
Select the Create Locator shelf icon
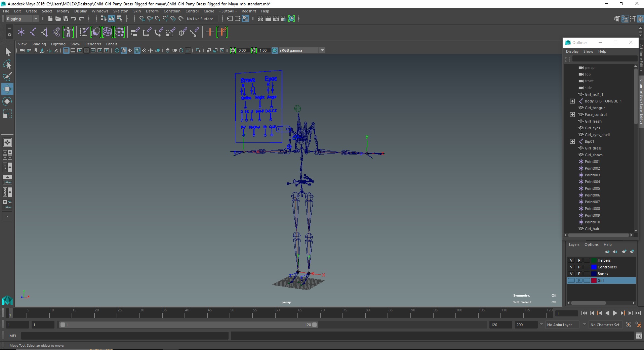(21, 32)
